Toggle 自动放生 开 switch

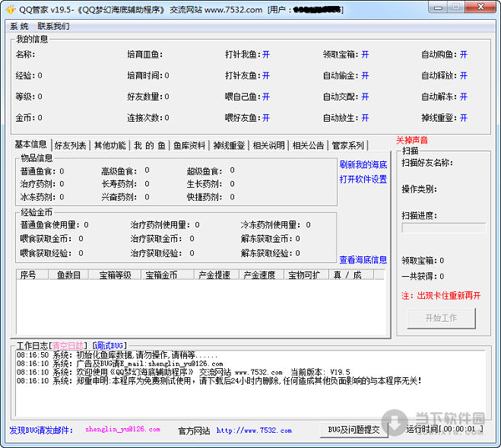pyautogui.click(x=365, y=118)
